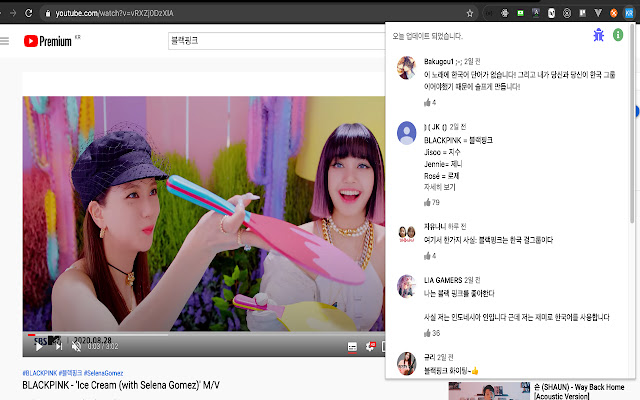Reload the page with browser refresh
640x400 pixels.
(x=28, y=13)
